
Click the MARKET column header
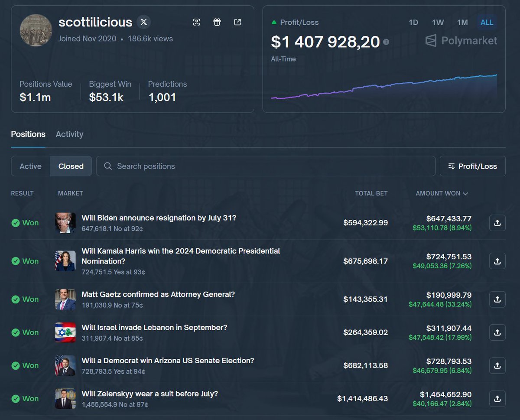pos(70,193)
